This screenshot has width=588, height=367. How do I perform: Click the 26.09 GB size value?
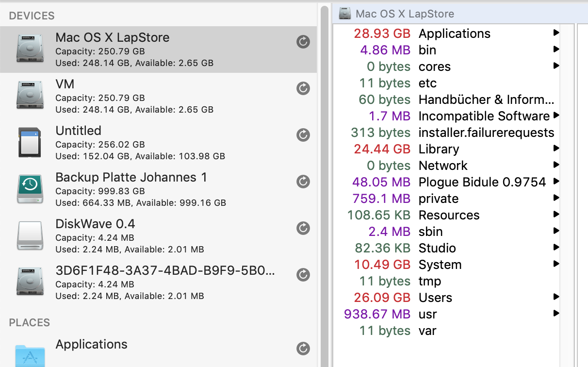382,298
